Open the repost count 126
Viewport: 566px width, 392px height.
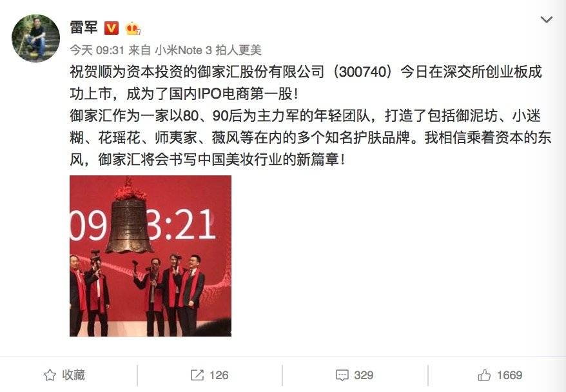[x=219, y=375]
